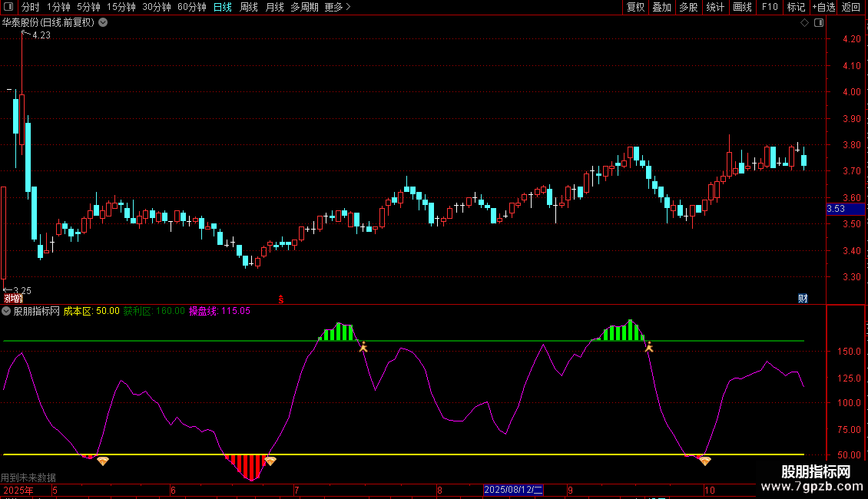Expand the 股朋指标网 indicator dropdown arrow
Viewport: 868px width, 499px height.
tap(7, 311)
